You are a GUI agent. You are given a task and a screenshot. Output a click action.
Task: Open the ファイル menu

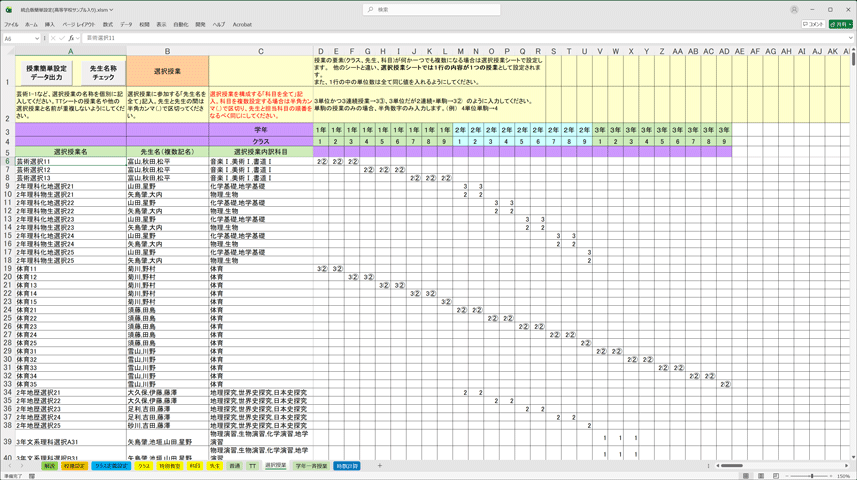click(11, 24)
